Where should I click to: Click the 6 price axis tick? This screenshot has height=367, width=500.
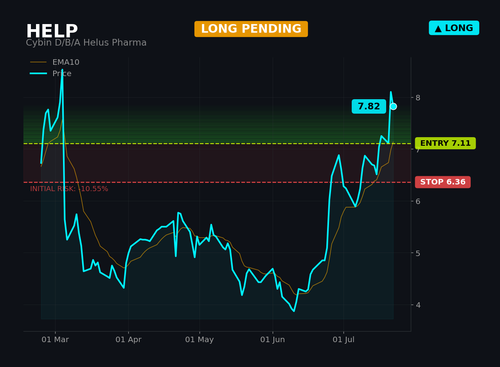pos(418,201)
